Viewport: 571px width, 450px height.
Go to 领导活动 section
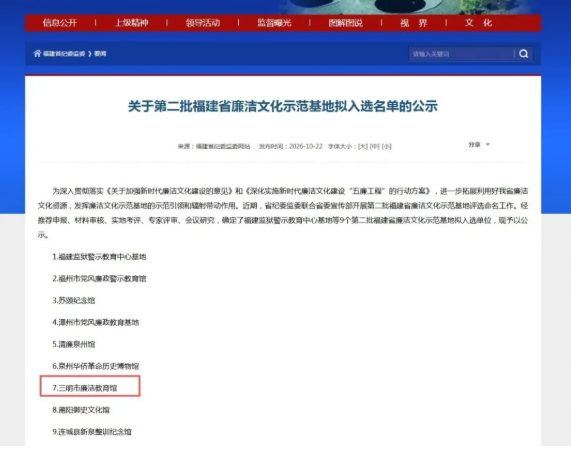203,23
